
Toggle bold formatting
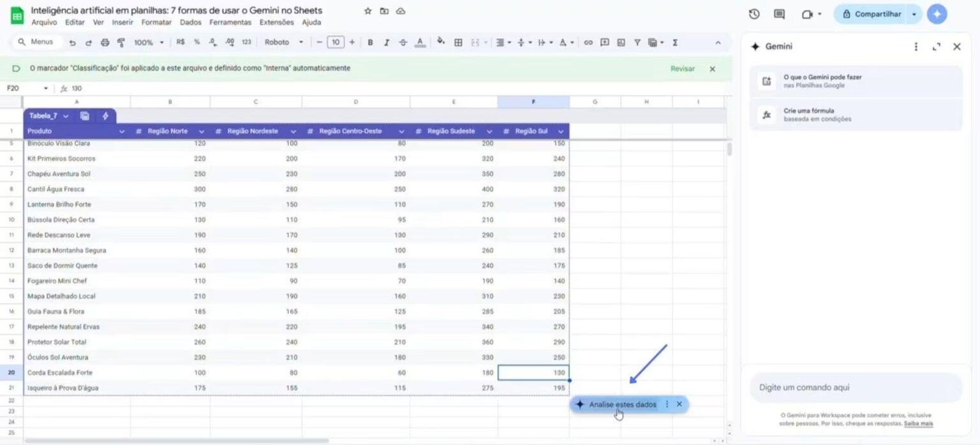click(370, 43)
